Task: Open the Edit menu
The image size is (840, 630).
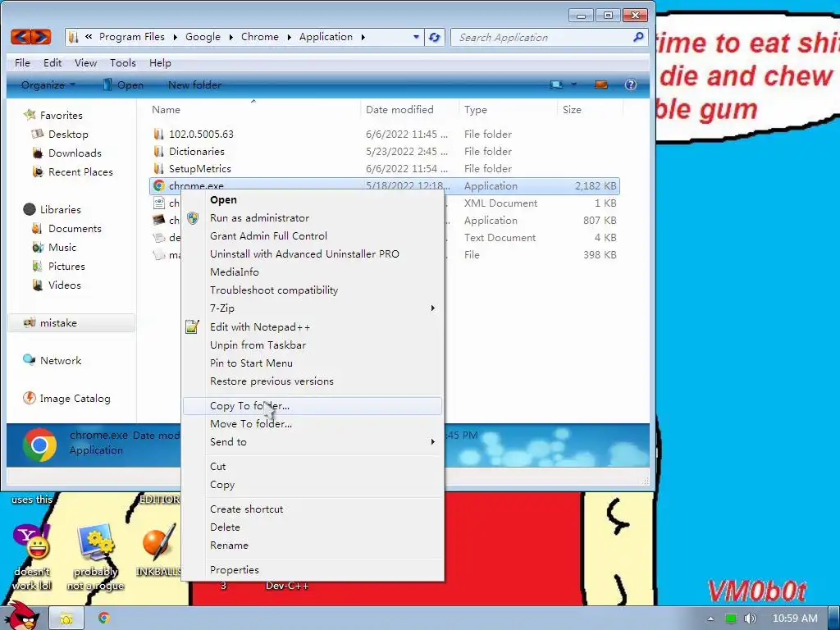Action: [52, 62]
